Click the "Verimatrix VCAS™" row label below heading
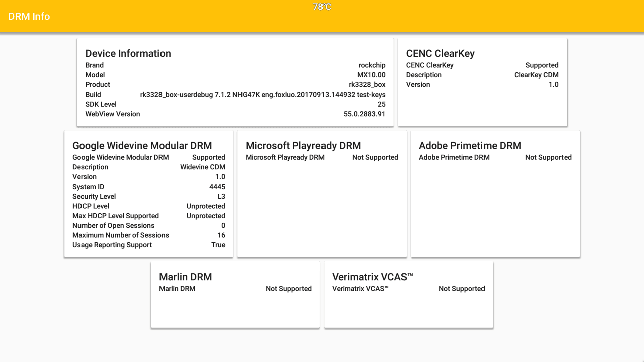Viewport: 644px width, 362px height. [361, 289]
